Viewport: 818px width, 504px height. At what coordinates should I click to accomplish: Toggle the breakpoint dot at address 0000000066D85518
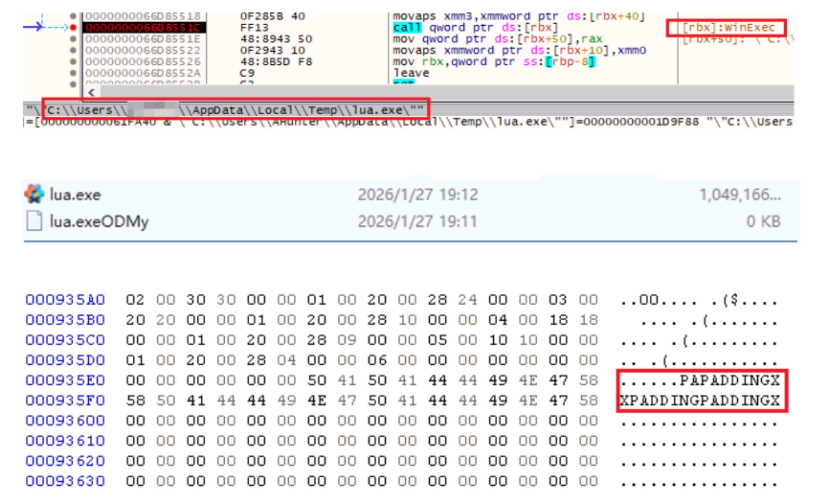(73, 16)
